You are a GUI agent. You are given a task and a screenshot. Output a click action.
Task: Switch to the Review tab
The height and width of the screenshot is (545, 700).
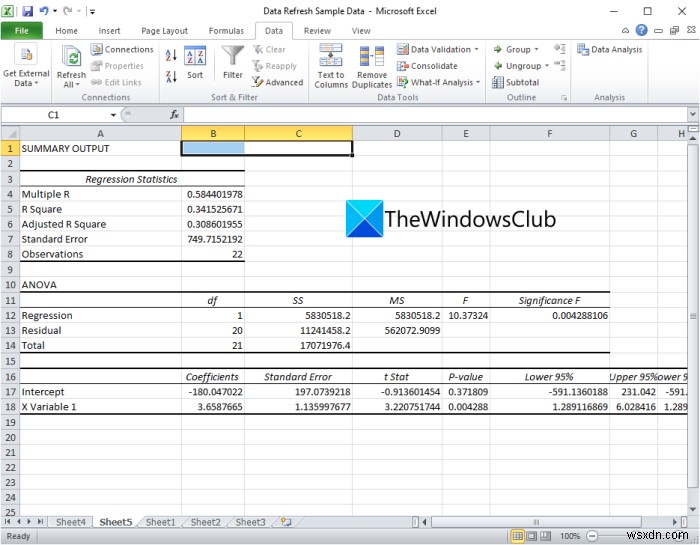point(317,31)
